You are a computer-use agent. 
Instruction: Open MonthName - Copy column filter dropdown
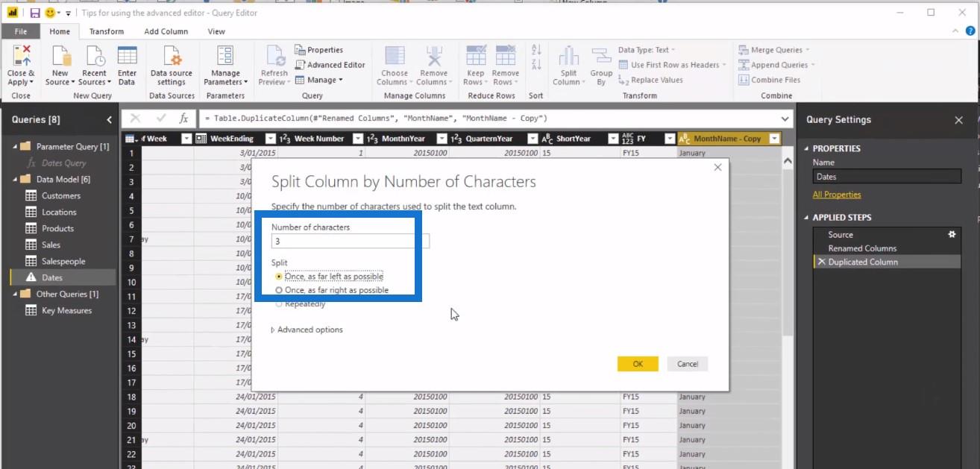[x=774, y=139]
